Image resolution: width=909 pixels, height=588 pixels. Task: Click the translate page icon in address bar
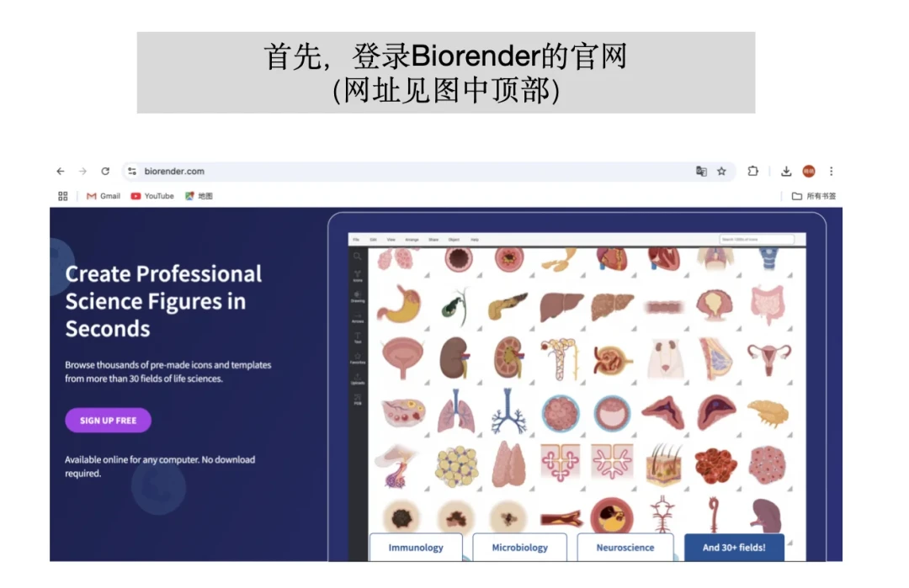pos(701,172)
